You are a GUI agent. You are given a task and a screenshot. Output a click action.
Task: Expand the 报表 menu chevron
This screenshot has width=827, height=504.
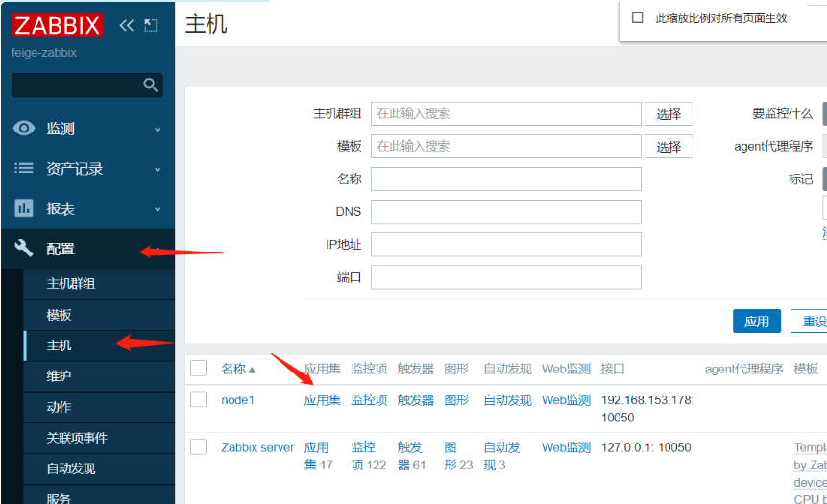(x=158, y=209)
